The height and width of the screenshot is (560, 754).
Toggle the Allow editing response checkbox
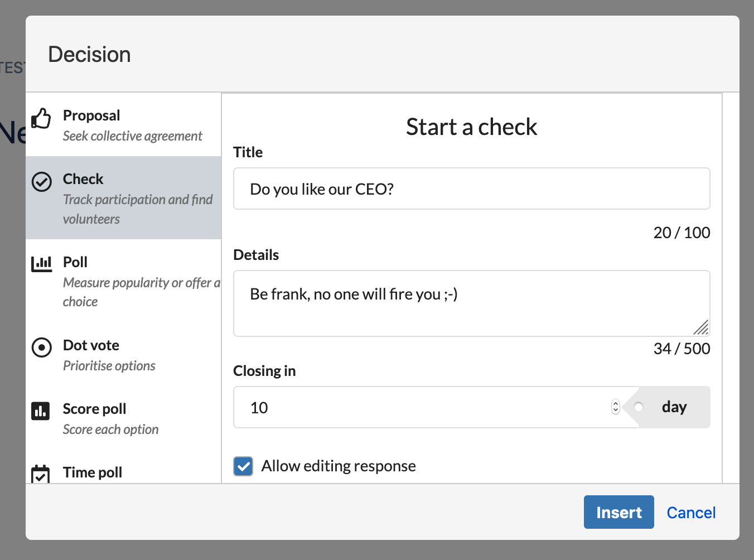(244, 466)
